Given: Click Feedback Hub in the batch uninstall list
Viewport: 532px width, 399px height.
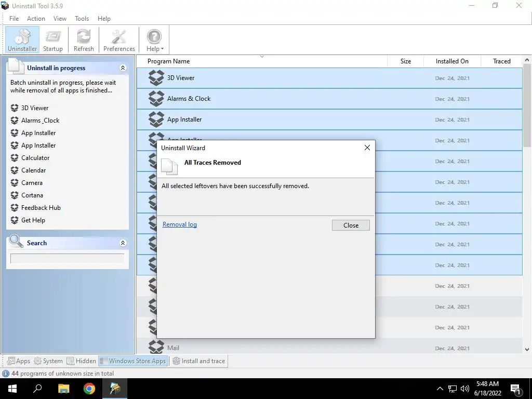Looking at the screenshot, I should [41, 208].
